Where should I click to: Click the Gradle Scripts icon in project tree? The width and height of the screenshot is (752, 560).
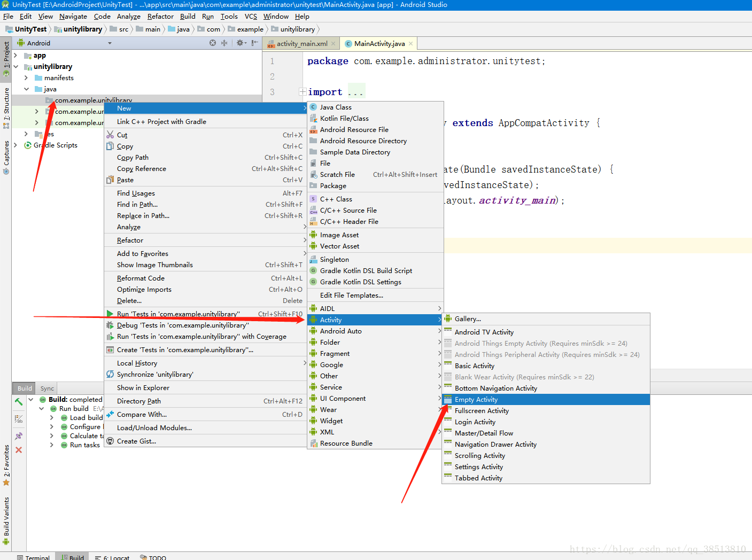pos(28,145)
